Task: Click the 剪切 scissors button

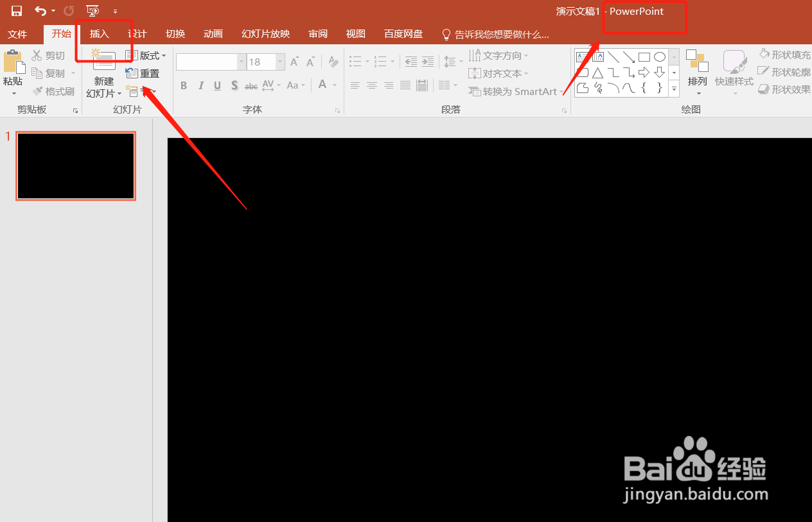Action: coord(49,56)
